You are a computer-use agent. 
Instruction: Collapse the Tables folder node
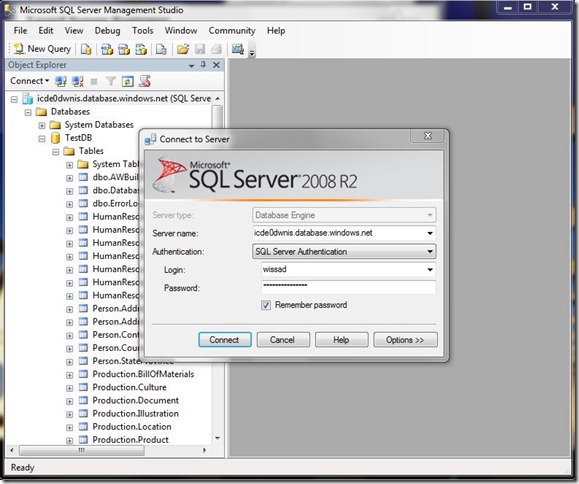(x=55, y=152)
